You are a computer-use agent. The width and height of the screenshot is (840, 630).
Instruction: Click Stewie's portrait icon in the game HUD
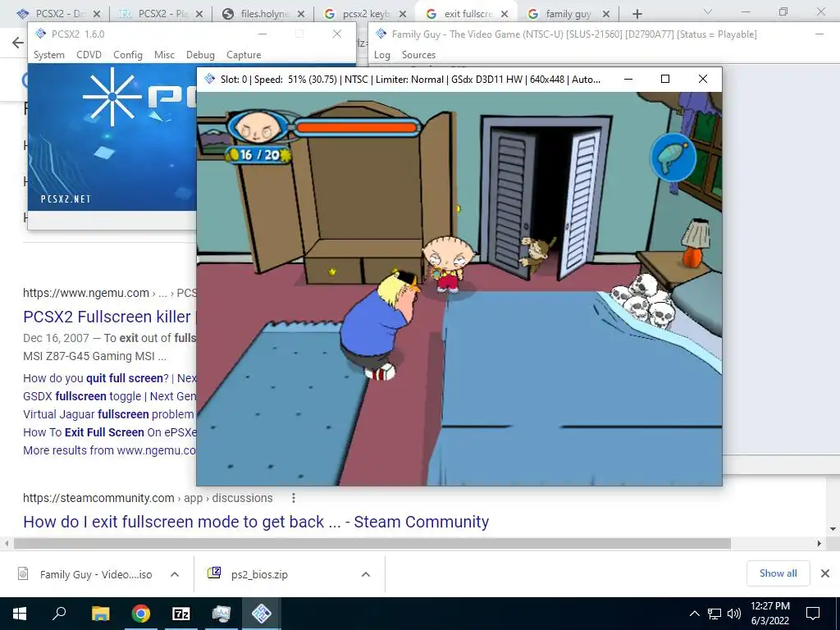(258, 127)
